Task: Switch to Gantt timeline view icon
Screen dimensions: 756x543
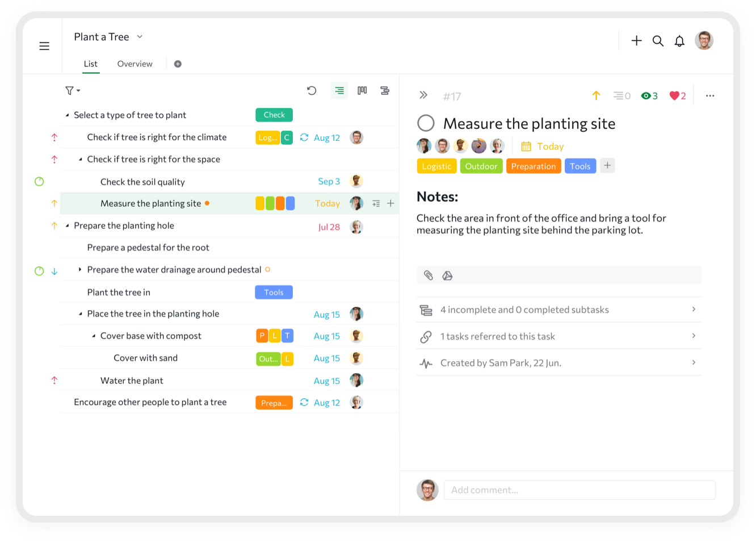Action: (385, 90)
